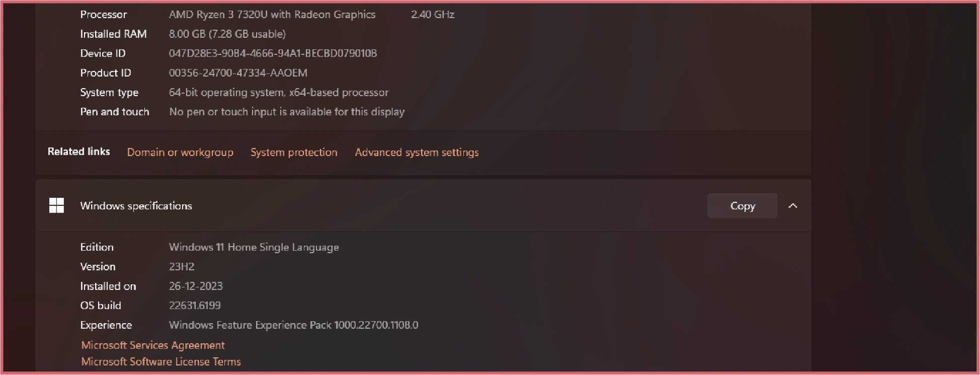Click the OS build number 22631.6199
The width and height of the screenshot is (980, 375).
tap(195, 306)
